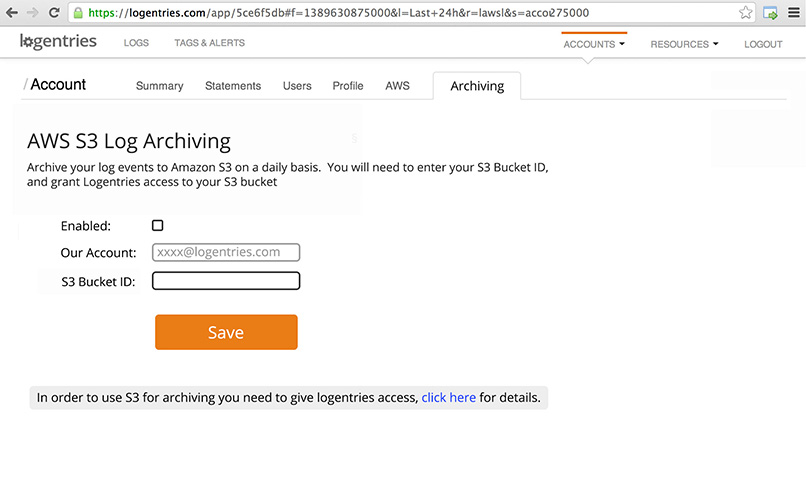806x492 pixels.
Task: Open Tags & Alerts in top navigation
Action: pos(209,43)
